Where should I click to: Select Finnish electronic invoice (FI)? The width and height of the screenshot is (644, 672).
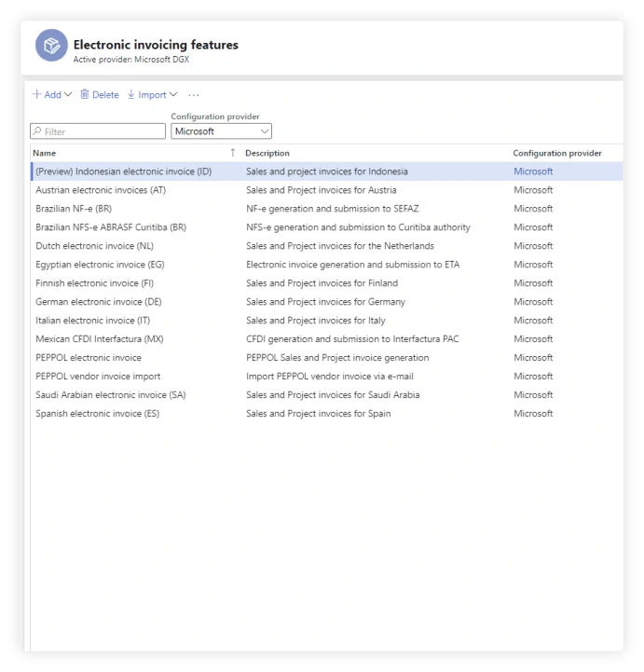coord(95,283)
